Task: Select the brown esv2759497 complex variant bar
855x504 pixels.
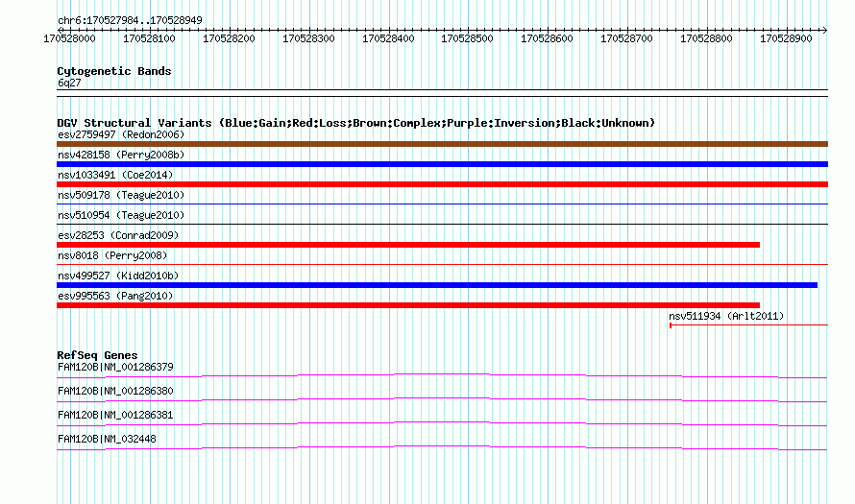Action: point(442,144)
